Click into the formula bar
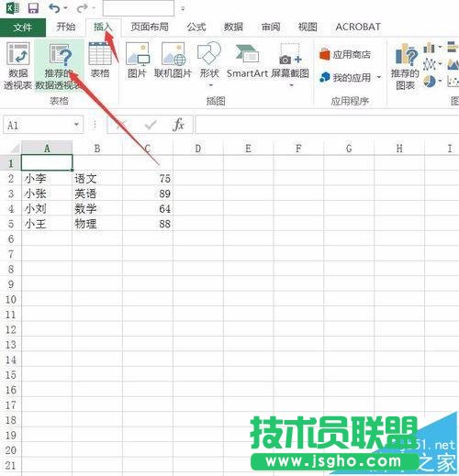The width and height of the screenshot is (459, 476). click(x=327, y=125)
